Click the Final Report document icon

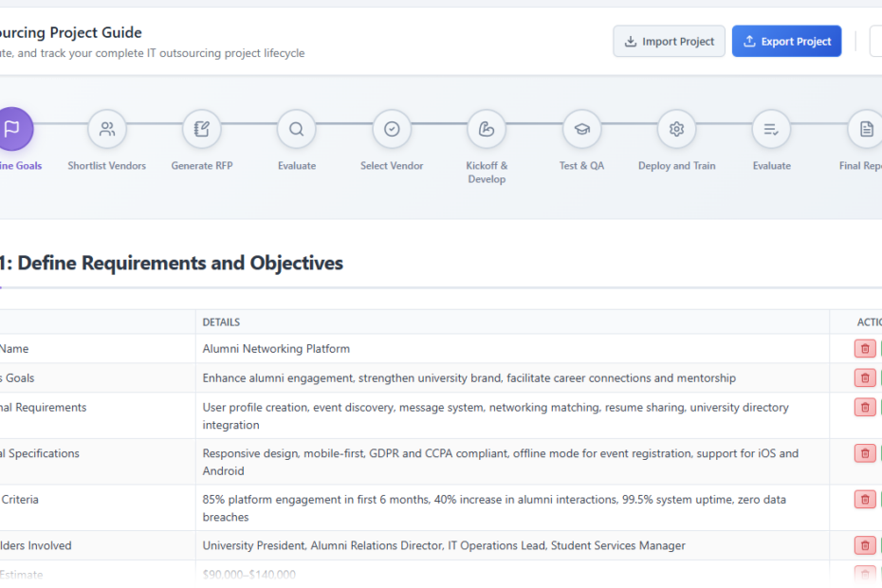(x=866, y=129)
